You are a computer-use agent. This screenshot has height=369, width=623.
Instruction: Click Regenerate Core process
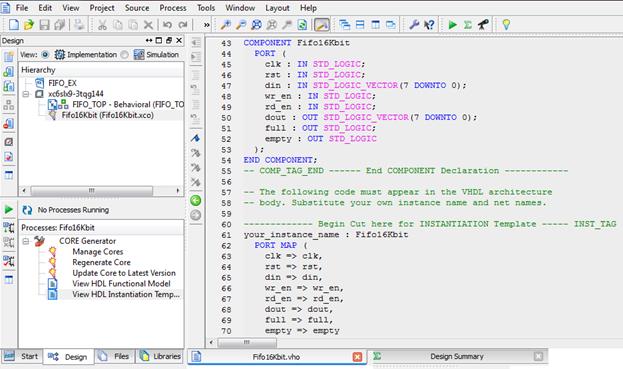pyautogui.click(x=101, y=263)
